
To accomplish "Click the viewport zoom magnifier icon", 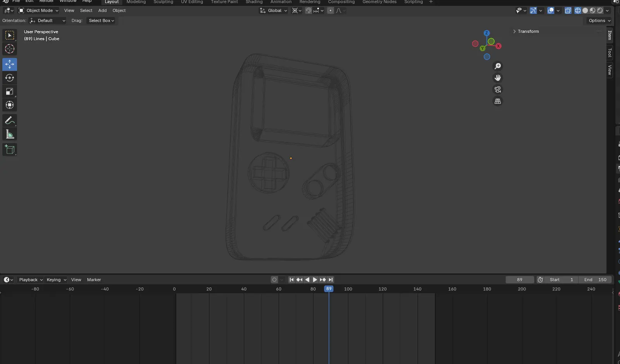I will click(x=498, y=66).
